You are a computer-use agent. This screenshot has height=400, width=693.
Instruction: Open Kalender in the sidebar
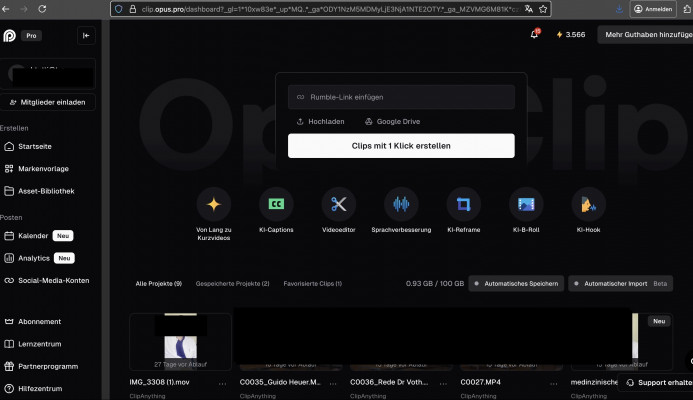click(33, 236)
